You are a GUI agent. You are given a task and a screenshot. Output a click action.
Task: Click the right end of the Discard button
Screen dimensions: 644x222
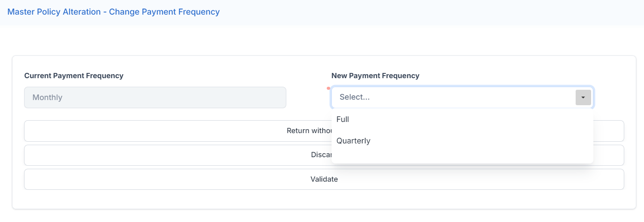pyautogui.click(x=610, y=155)
